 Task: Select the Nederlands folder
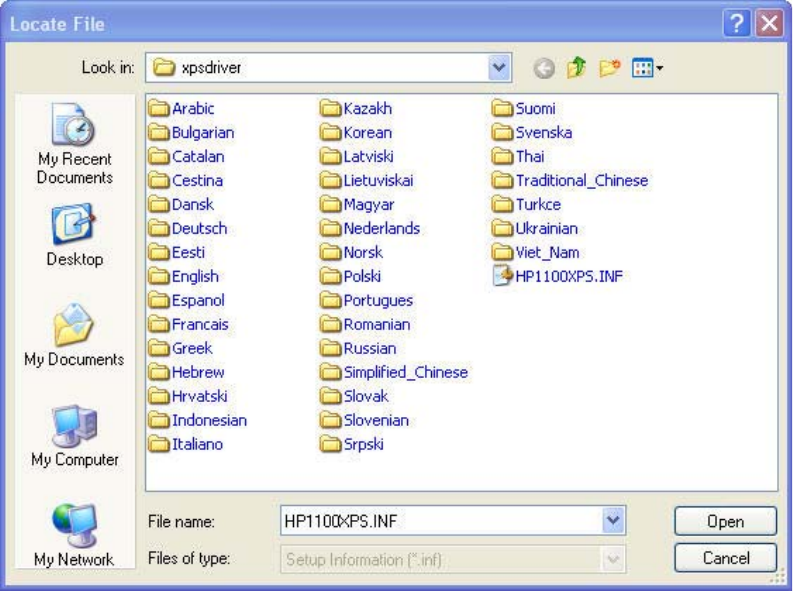tap(370, 228)
